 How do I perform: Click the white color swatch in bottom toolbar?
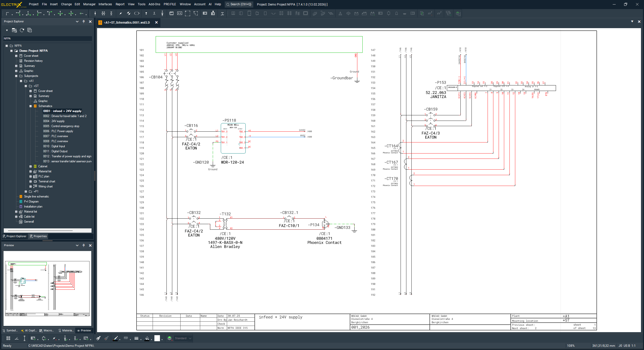[x=157, y=338]
